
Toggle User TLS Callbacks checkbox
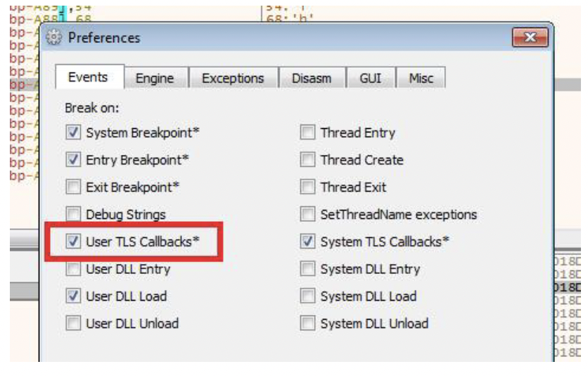pos(73,242)
